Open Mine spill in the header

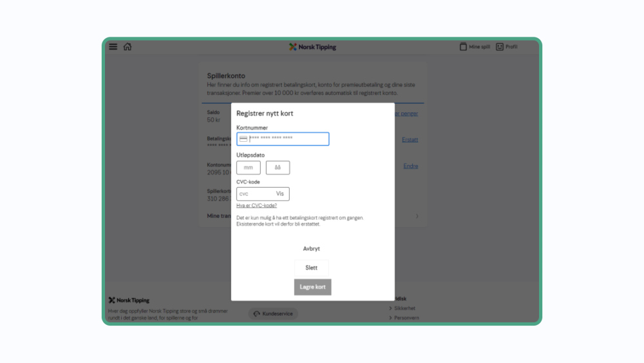tap(475, 47)
